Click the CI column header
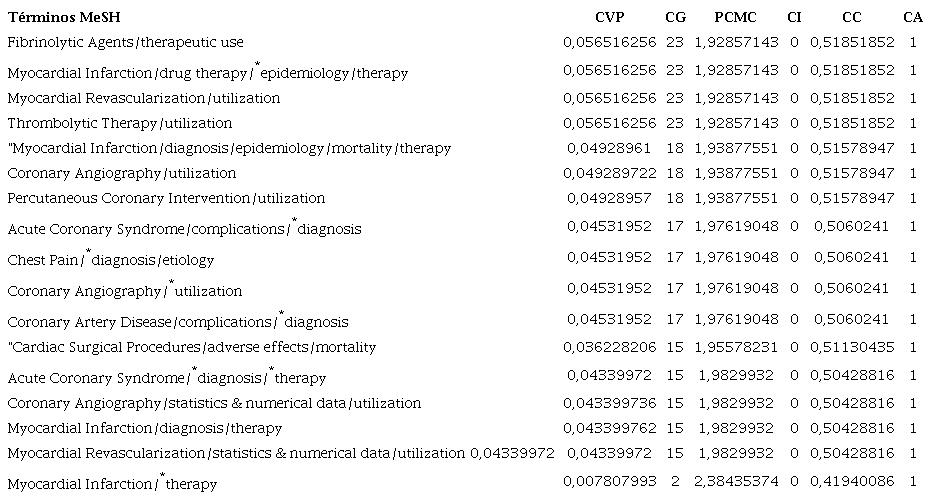 pyautogui.click(x=794, y=18)
